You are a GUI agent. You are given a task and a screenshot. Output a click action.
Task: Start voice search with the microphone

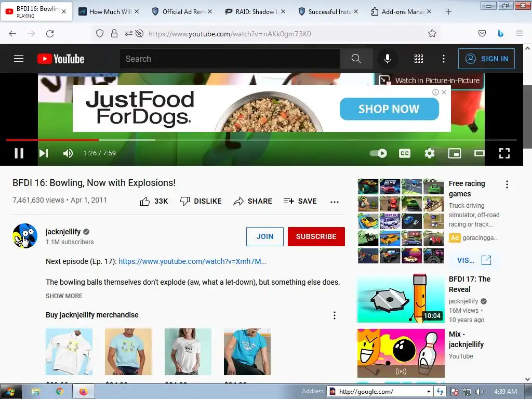pyautogui.click(x=387, y=59)
